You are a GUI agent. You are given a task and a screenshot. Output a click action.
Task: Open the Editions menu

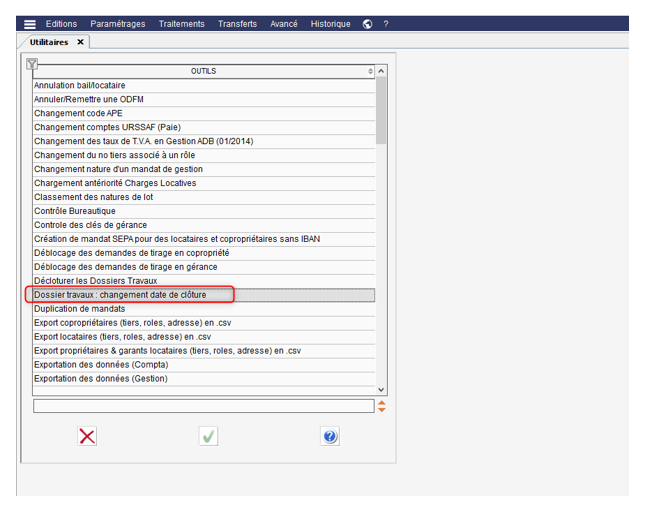click(x=61, y=24)
